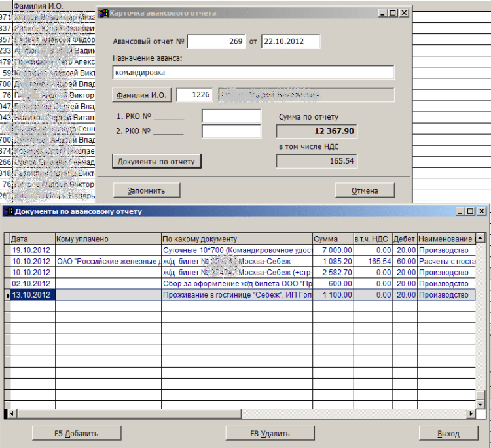The image size is (491, 448).
Task: Close the Карточка авансового отчета window
Action: tap(405, 13)
